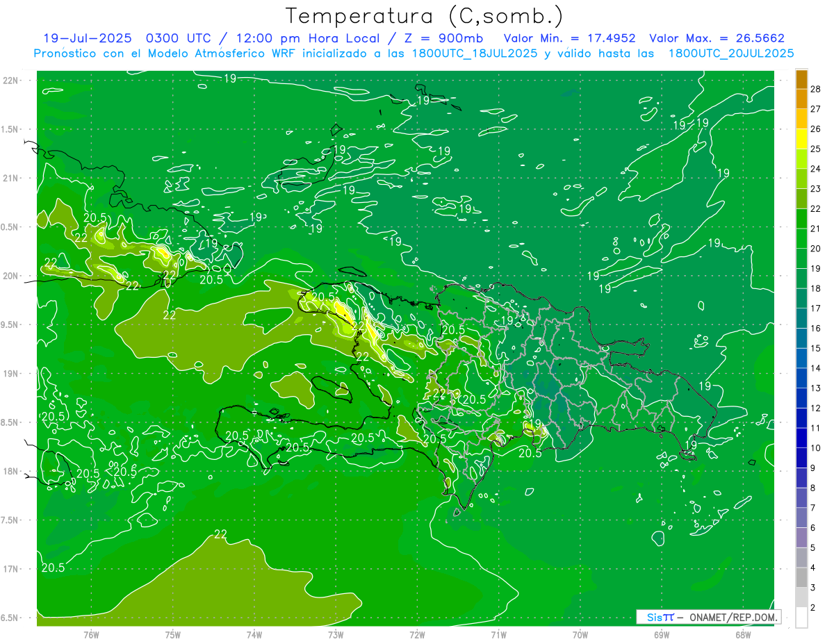Click the 'Valor Max. = 26.5662' readout

[x=717, y=39]
